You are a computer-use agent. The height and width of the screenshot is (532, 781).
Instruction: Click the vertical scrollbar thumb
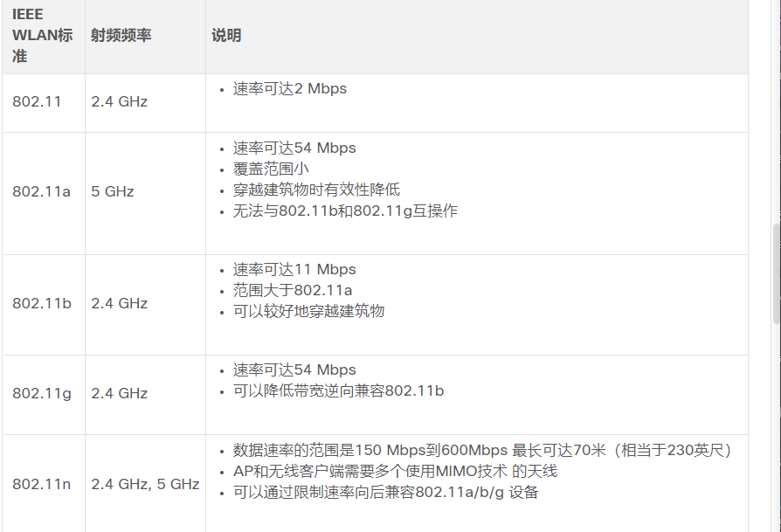tap(776, 273)
